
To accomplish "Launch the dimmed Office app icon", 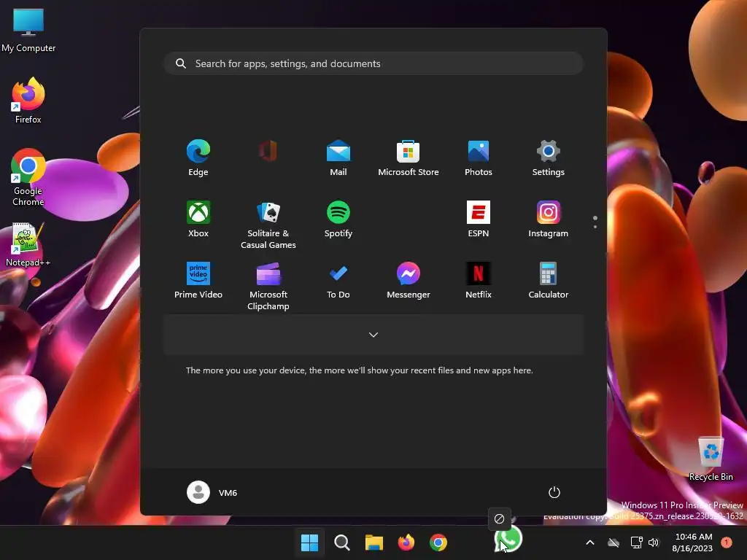I will [x=268, y=152].
